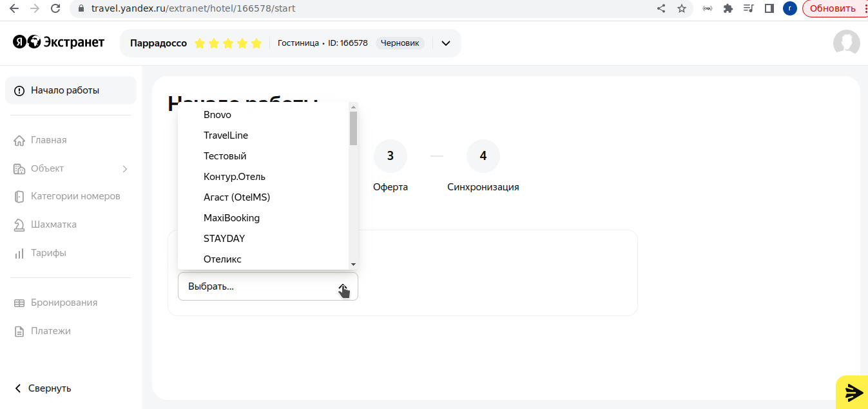Select Контур.Отель from the dropdown list
This screenshot has height=409, width=868.
click(x=264, y=177)
